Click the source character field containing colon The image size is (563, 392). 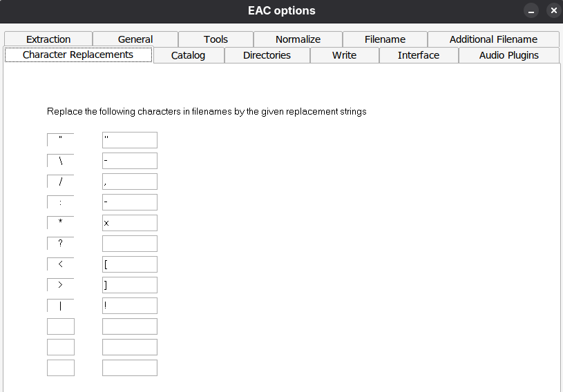click(61, 202)
